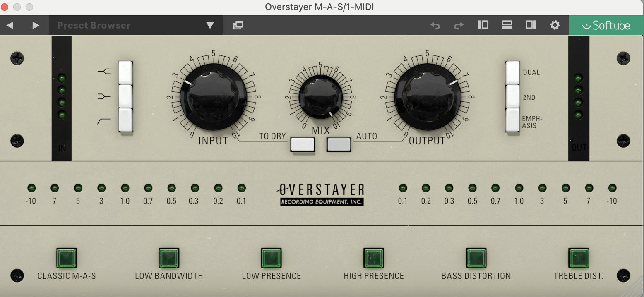Click the Overstayer Recording Equipment logo
The width and height of the screenshot is (644, 297).
pyautogui.click(x=320, y=194)
